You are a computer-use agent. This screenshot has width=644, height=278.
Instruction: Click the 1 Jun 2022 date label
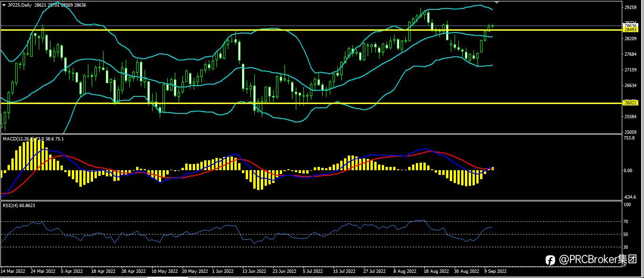pos(223,272)
